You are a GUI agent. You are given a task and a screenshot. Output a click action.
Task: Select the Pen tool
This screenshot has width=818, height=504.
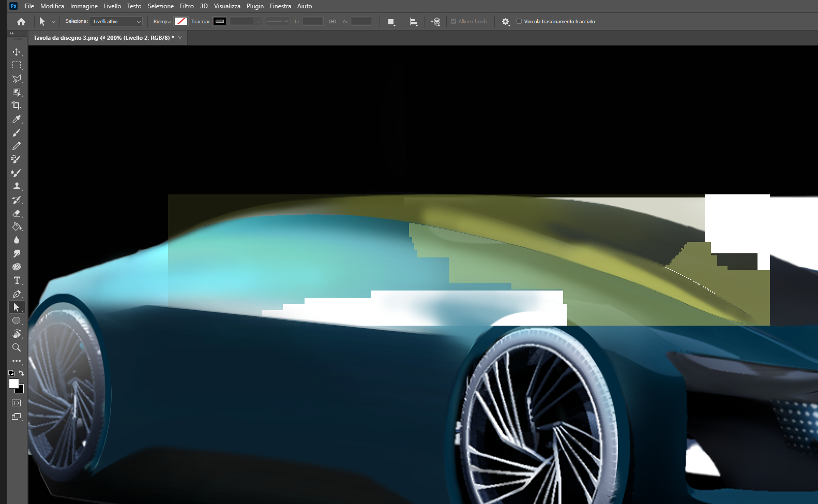[x=17, y=294]
